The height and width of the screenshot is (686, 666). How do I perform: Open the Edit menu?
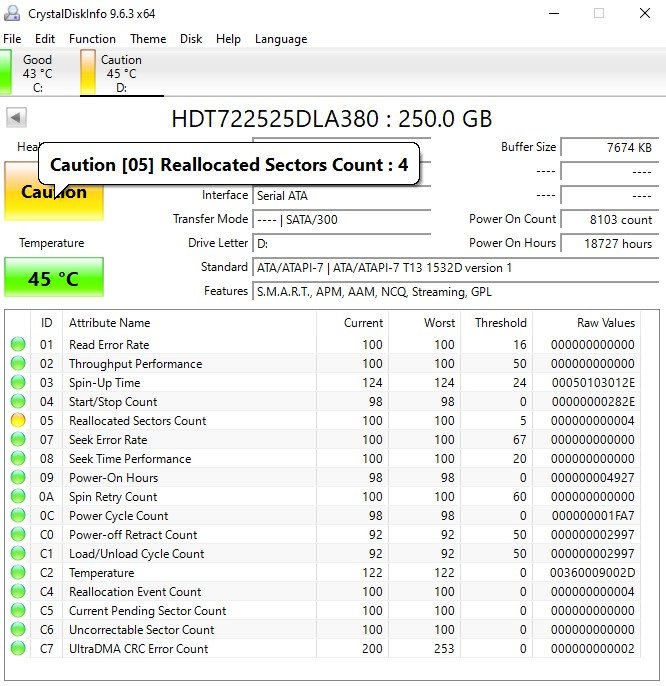tap(45, 39)
